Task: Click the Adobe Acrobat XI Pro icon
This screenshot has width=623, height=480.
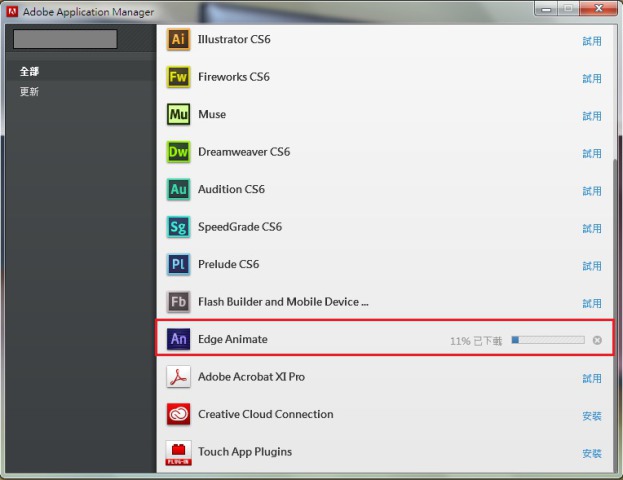Action: tap(178, 377)
